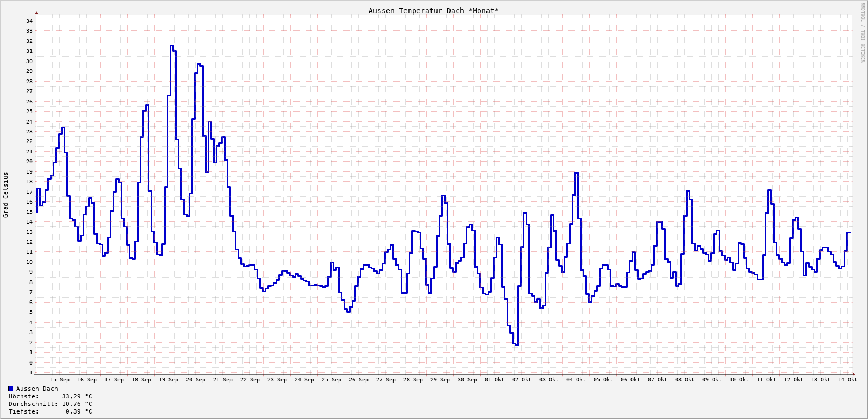Image resolution: width=868 pixels, height=419 pixels.
Task: Select the 28 Sep date label
Action: click(x=413, y=380)
